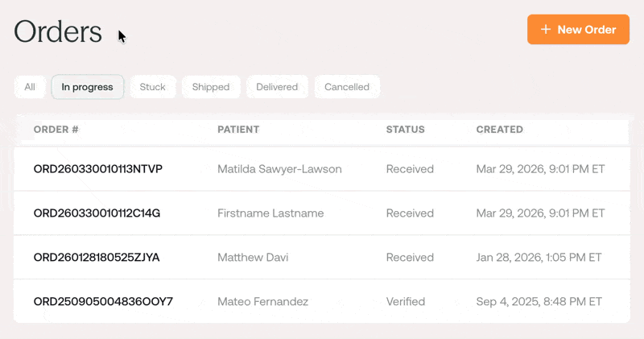Click the plus icon on New Order
Image resolution: width=644 pixels, height=339 pixels.
546,30
